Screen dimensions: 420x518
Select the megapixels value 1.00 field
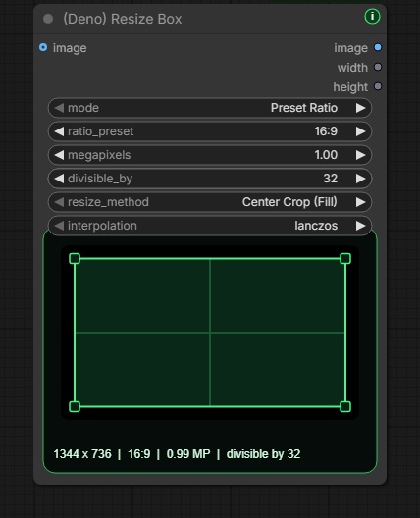coord(210,155)
